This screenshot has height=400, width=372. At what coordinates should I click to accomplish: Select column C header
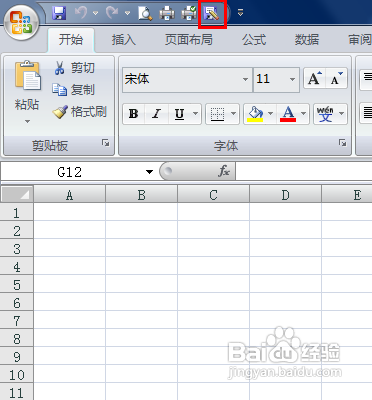tap(213, 194)
